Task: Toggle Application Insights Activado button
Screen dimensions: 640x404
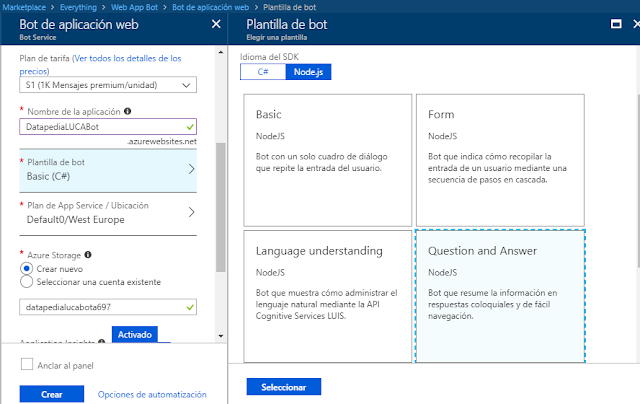Action: (x=135, y=335)
